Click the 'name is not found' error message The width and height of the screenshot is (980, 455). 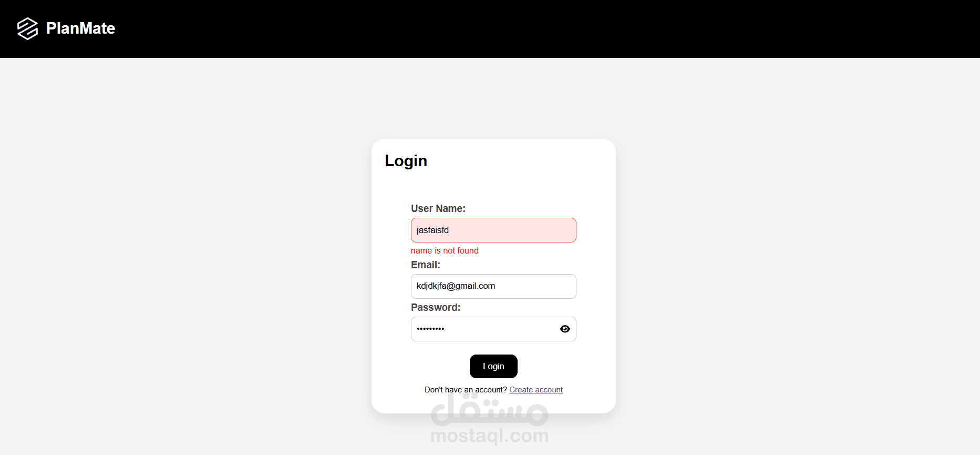tap(445, 250)
